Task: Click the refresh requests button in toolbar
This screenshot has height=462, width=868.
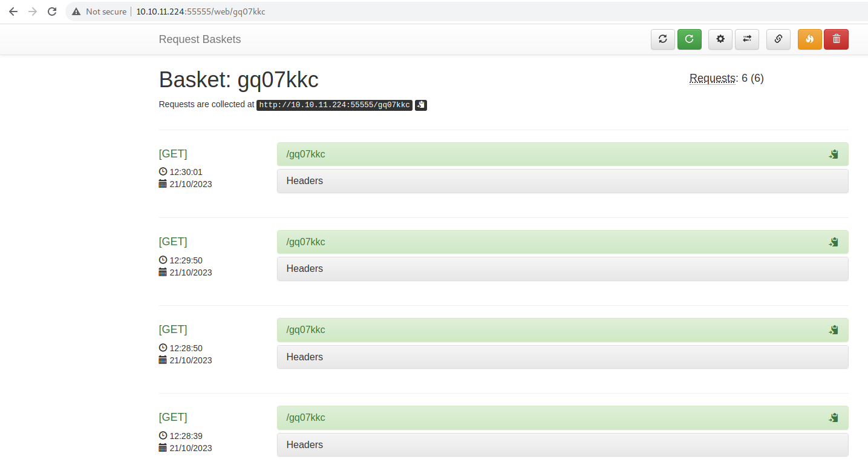Action: pyautogui.click(x=663, y=39)
